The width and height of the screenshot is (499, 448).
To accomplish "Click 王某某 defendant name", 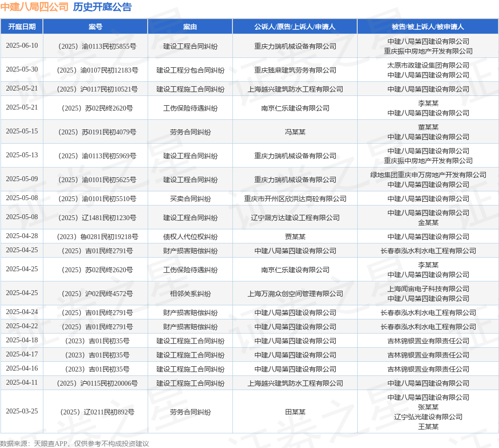I will [x=428, y=427].
